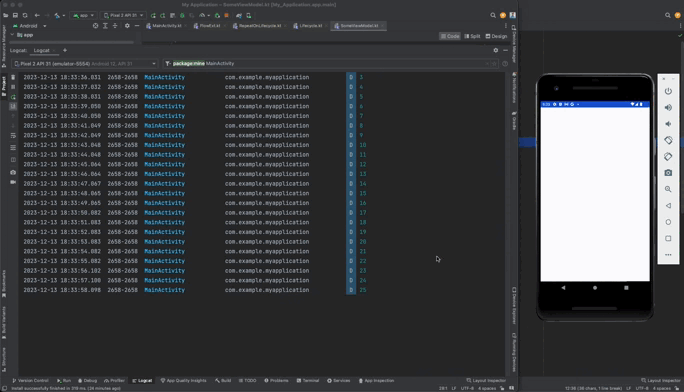Click the Project side panel label

coord(4,86)
